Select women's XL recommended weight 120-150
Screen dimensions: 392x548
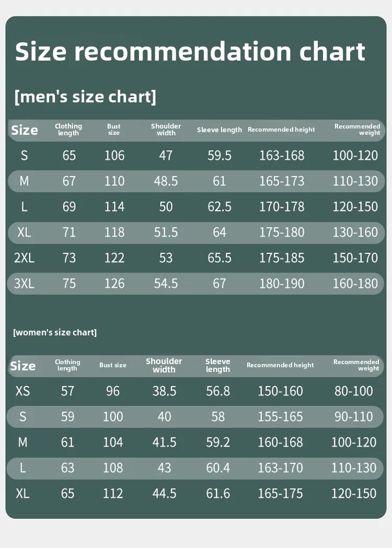tap(353, 494)
